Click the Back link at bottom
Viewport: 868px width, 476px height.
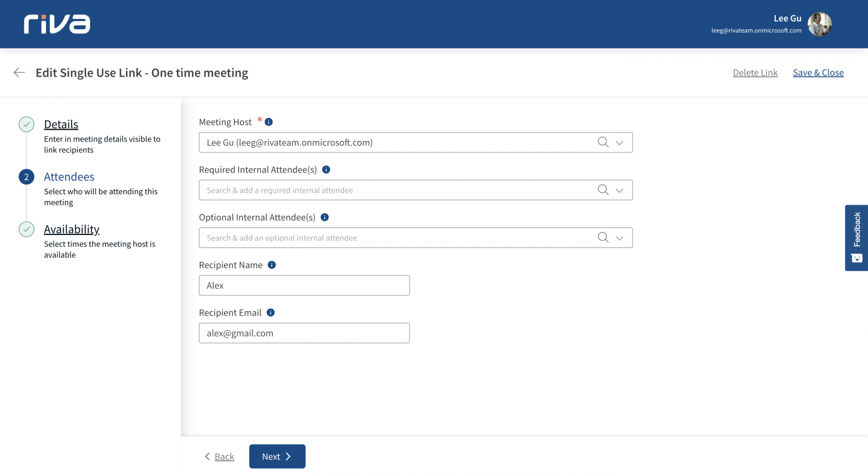(224, 456)
